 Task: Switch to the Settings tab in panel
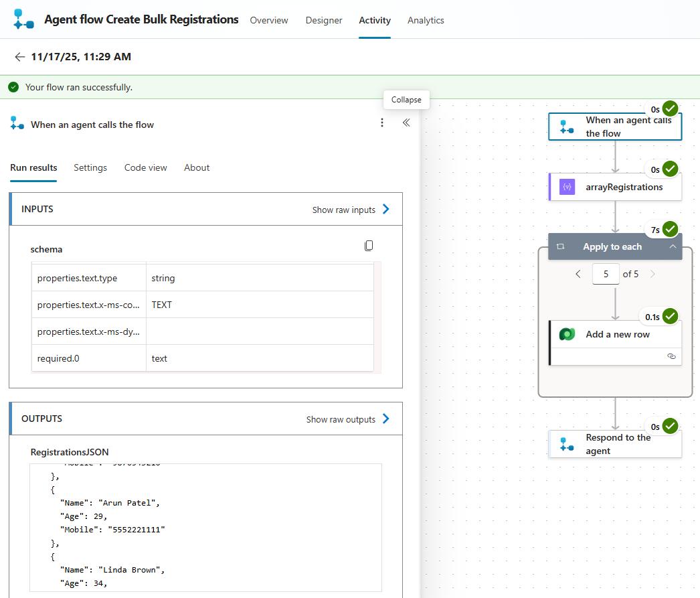[x=90, y=167]
